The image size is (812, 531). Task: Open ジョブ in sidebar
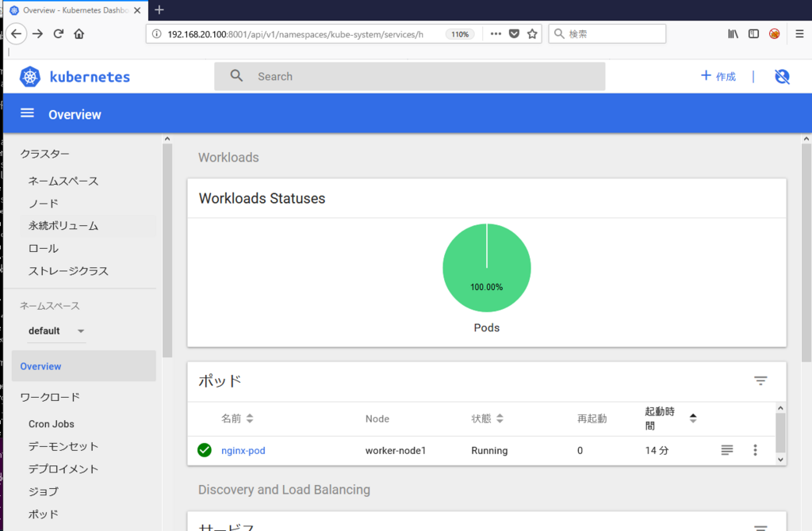[43, 491]
